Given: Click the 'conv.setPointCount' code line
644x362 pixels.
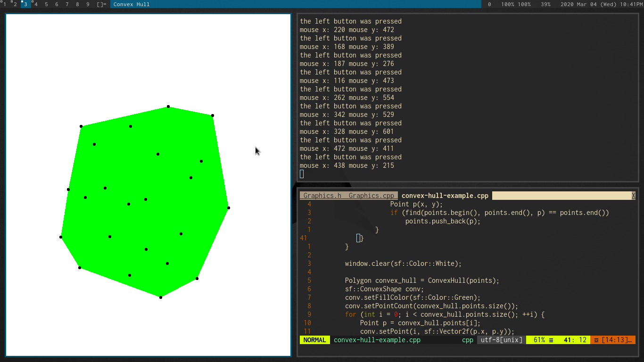Looking at the screenshot, I should tap(432, 306).
